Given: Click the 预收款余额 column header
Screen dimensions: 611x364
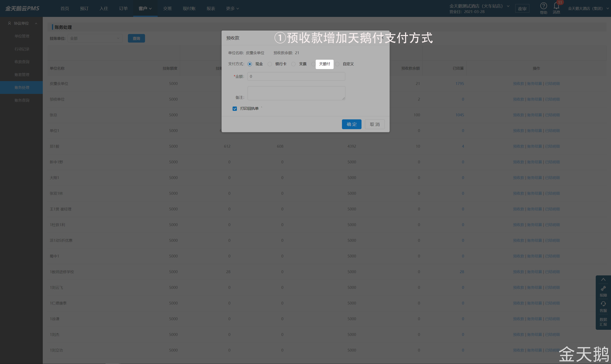Looking at the screenshot, I should [x=410, y=68].
